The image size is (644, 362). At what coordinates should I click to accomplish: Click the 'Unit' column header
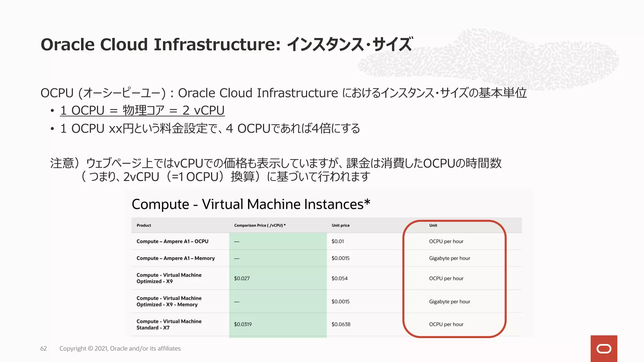433,225
